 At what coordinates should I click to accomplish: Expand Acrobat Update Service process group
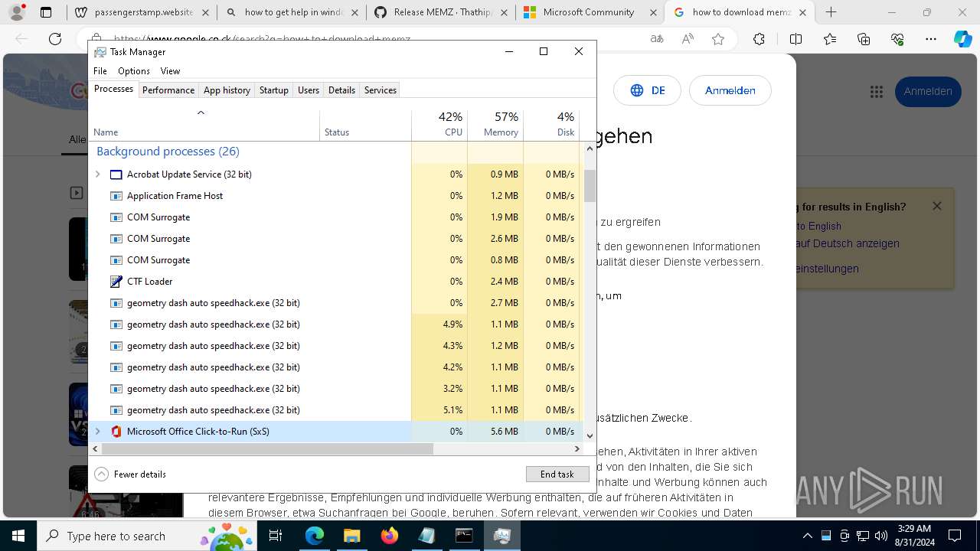pos(97,174)
